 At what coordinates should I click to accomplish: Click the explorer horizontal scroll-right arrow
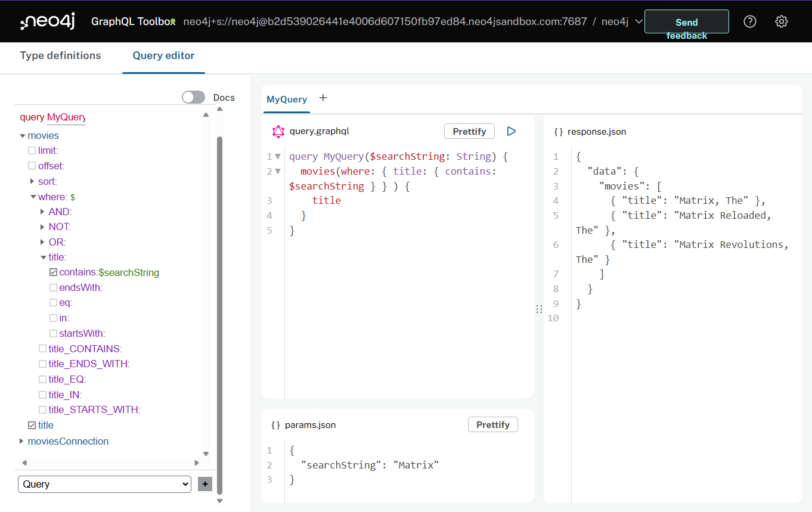click(197, 463)
